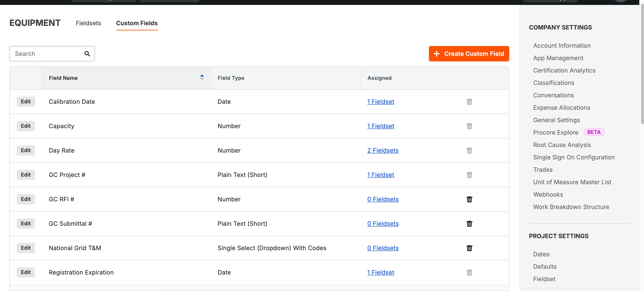Click the delete icon for GC RFI #
The image size is (644, 291).
[x=469, y=199]
